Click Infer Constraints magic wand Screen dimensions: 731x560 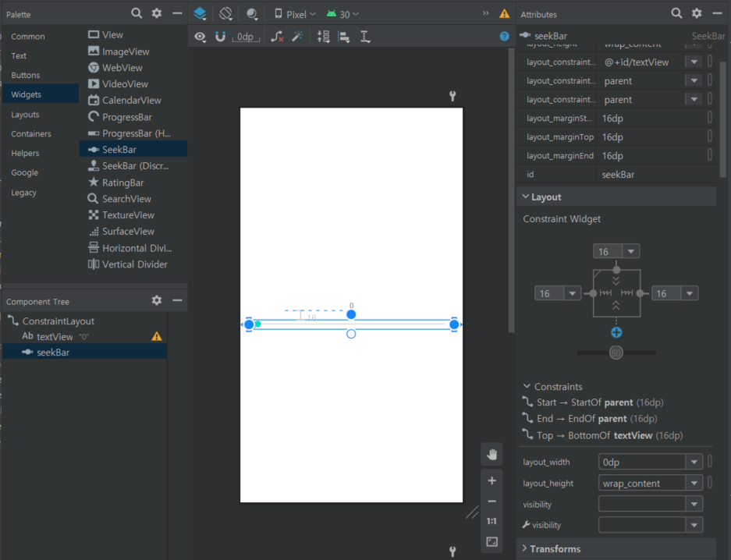297,37
